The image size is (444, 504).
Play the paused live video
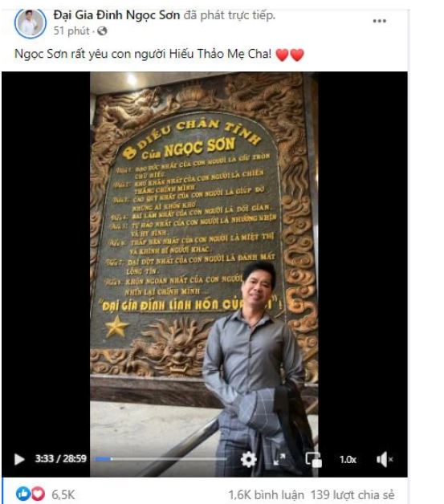click(x=19, y=459)
